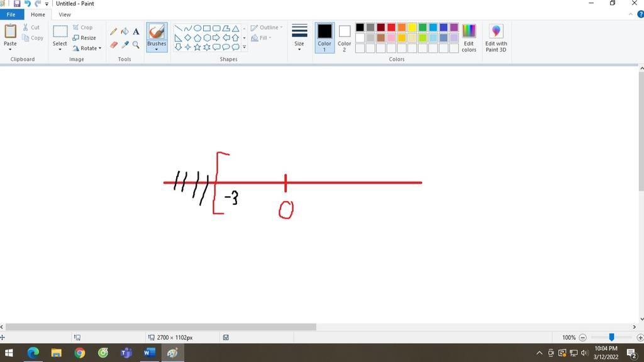Activate Color 1 foreground selector

(x=325, y=38)
